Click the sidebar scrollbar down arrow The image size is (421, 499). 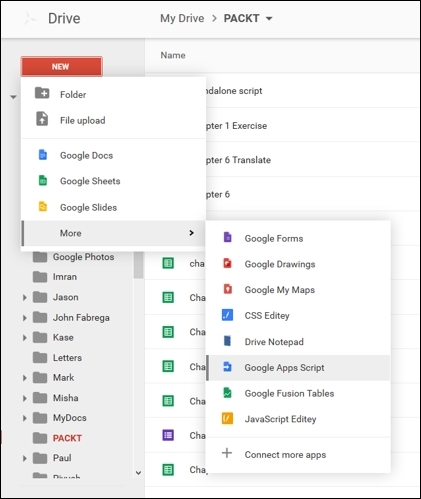[139, 472]
